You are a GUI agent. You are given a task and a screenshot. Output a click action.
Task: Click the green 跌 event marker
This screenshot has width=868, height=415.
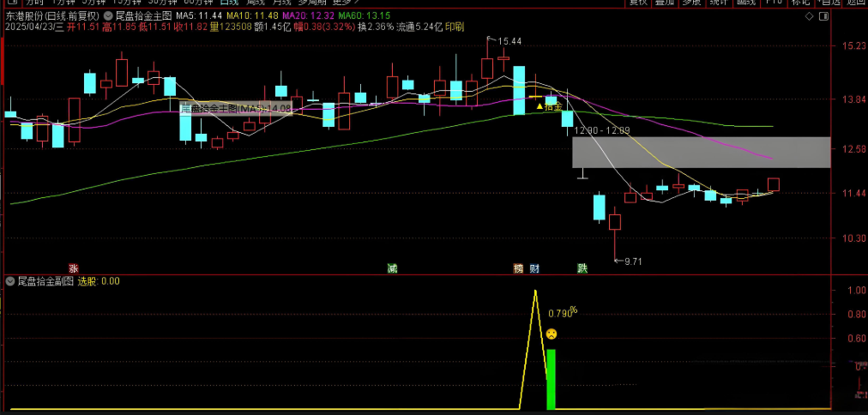(x=582, y=268)
